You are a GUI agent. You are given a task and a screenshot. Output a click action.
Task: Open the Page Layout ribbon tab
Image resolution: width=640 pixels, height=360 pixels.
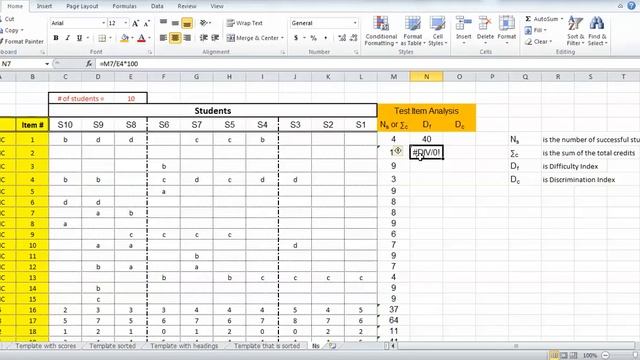coord(82,6)
